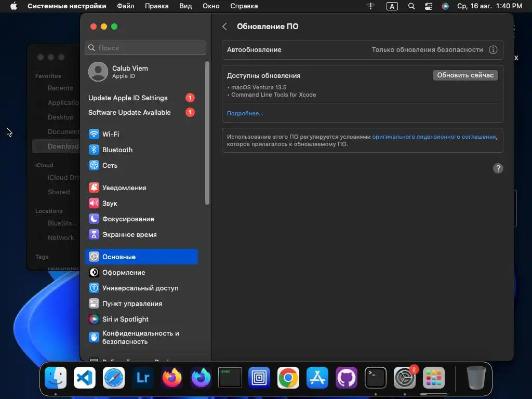Open the Правка menu
Screen dimensions: 532x399
(x=157, y=6)
